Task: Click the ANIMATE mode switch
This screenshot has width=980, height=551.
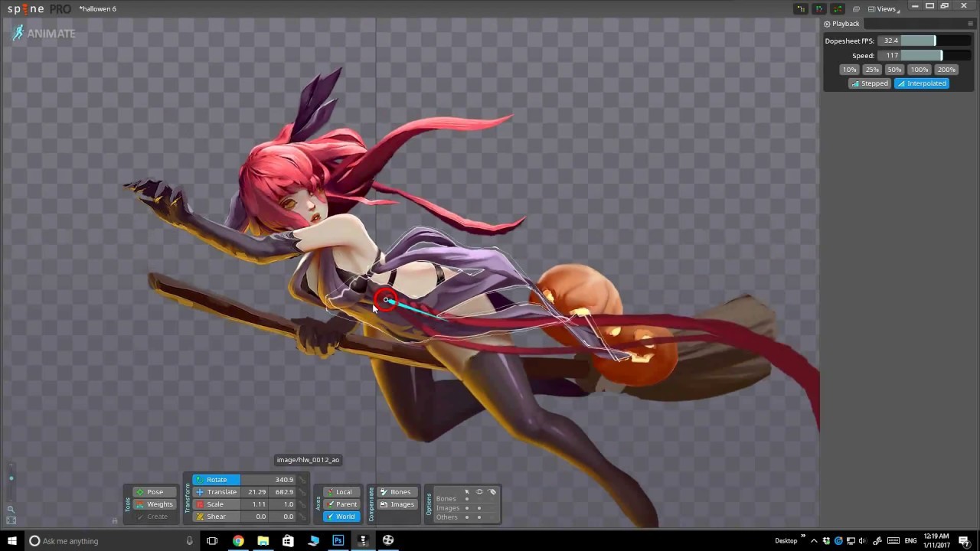Action: (x=44, y=33)
